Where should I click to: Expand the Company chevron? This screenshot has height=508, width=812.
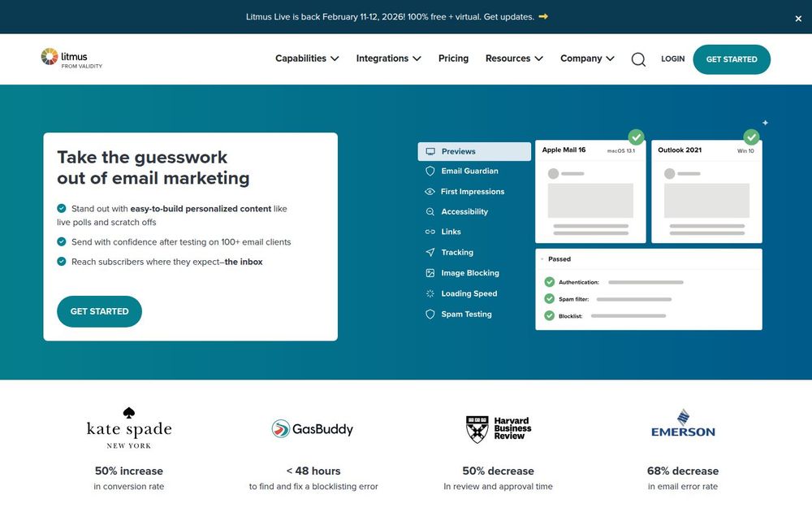[610, 59]
